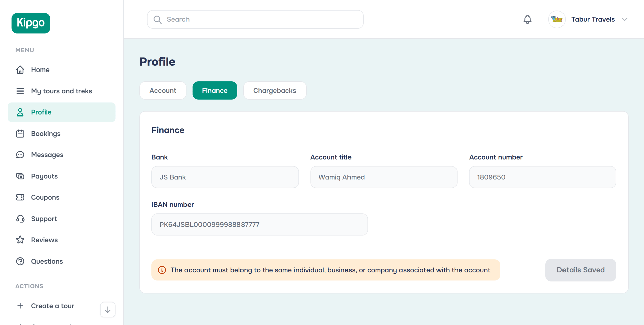Switch to the Account tab
The image size is (644, 325).
click(x=163, y=90)
